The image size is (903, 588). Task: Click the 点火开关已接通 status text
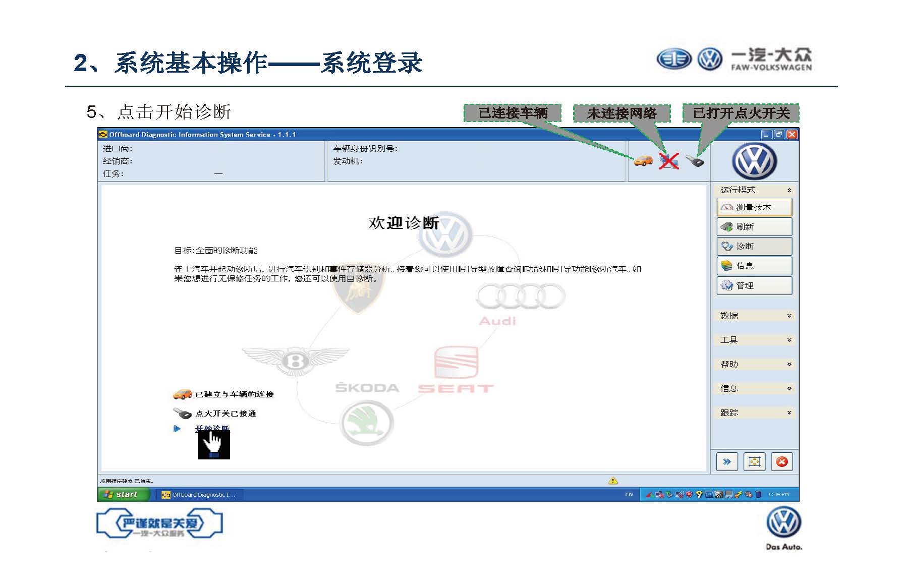[x=225, y=414]
